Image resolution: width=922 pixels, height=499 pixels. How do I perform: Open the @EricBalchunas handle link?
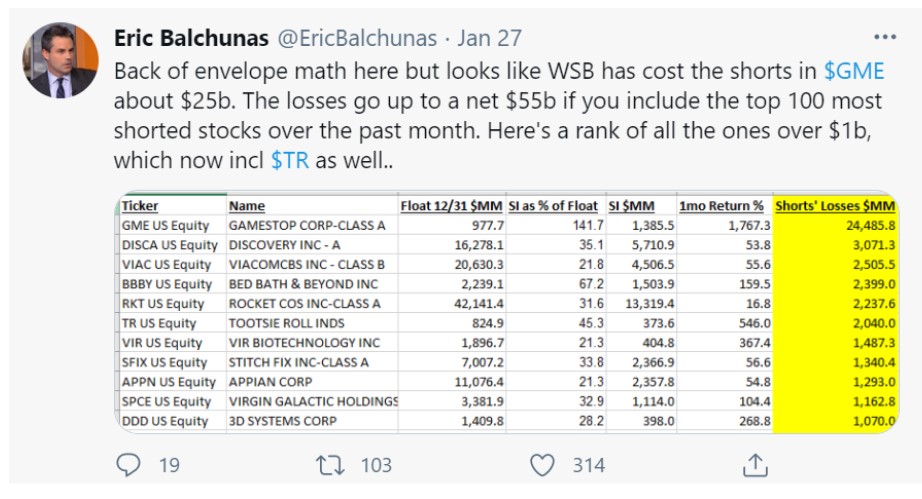tap(357, 38)
